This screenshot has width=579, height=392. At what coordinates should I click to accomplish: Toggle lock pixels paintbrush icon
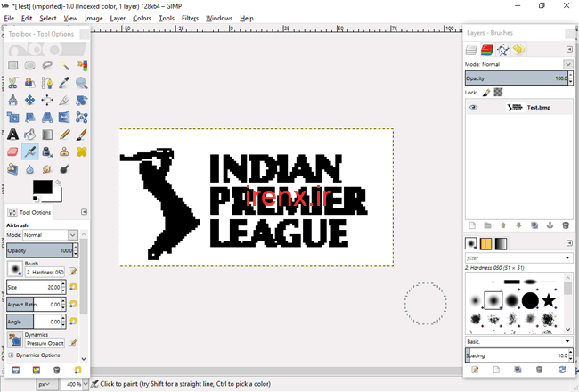coord(486,93)
